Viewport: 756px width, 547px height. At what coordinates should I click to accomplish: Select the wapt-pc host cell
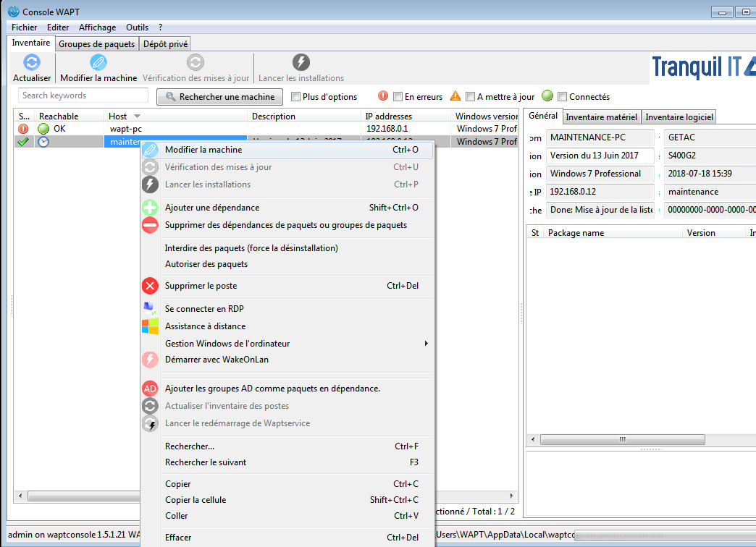(x=175, y=129)
